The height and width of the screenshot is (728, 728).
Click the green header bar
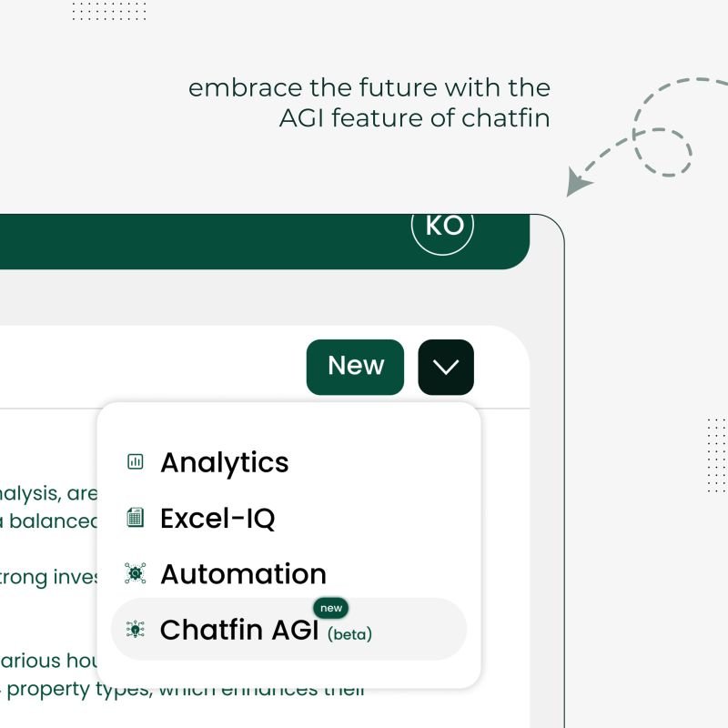tap(227, 238)
